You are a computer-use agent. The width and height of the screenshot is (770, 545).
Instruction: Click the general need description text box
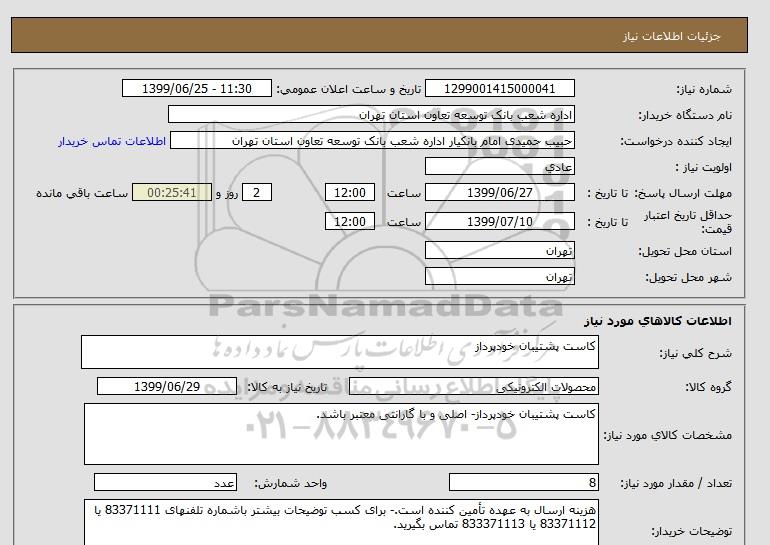340,352
